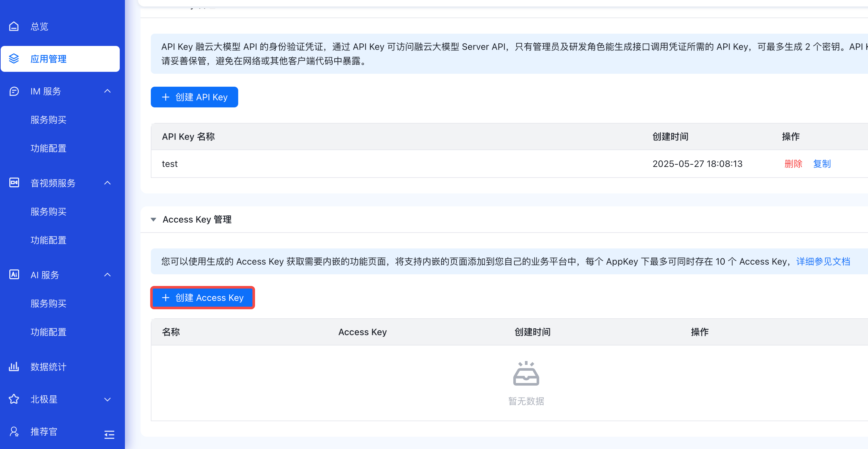Click the AI service icon
Viewport: 868px width, 449px height.
tap(14, 275)
